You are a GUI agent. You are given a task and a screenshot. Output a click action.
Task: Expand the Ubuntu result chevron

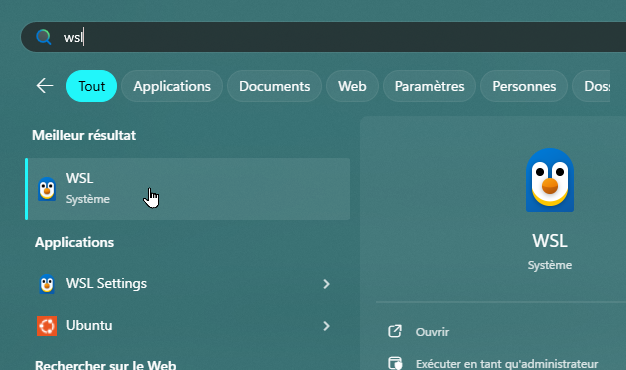(x=327, y=326)
